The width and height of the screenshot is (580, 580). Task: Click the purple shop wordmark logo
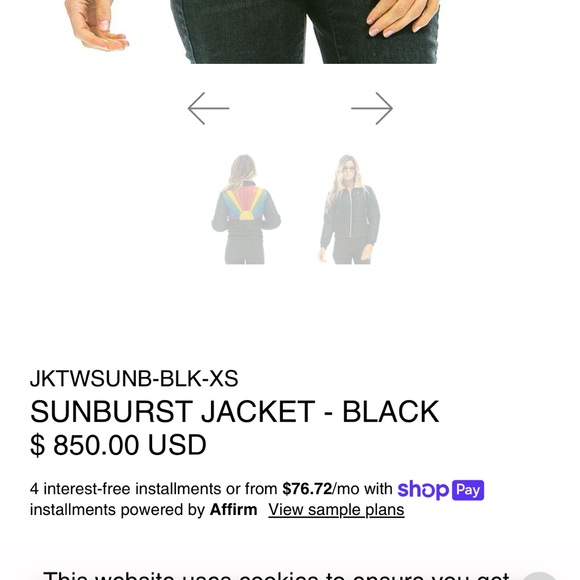pyautogui.click(x=423, y=490)
